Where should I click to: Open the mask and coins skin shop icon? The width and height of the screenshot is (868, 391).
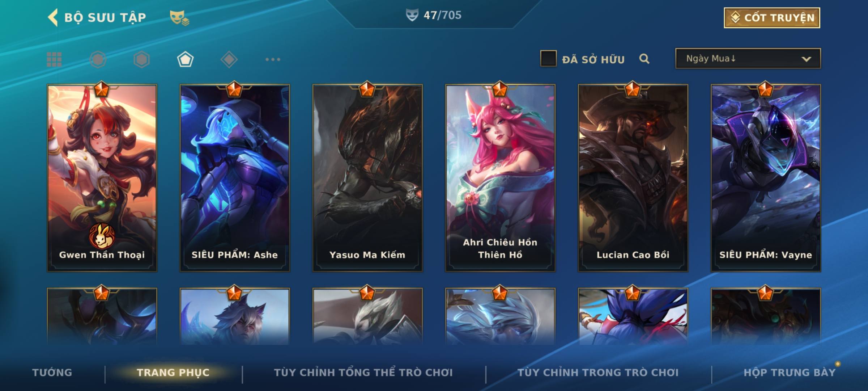coord(179,18)
